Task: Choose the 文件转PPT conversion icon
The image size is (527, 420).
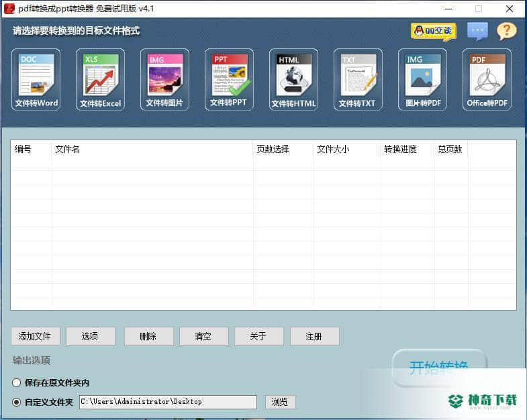Action: pos(229,80)
